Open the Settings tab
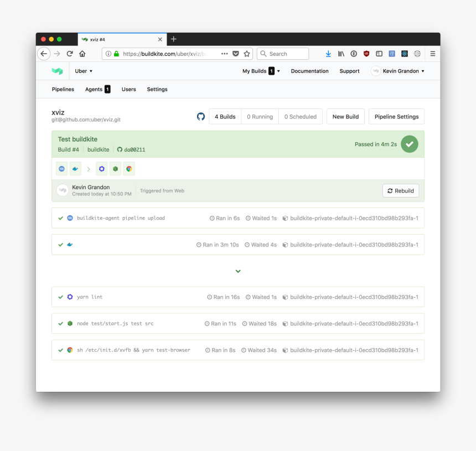 [x=157, y=89]
